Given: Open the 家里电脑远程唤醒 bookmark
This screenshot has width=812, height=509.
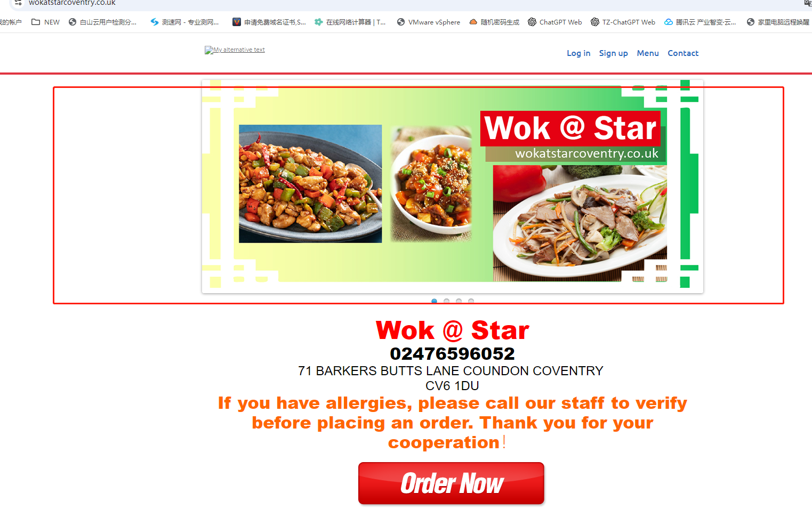Looking at the screenshot, I should click(x=778, y=22).
